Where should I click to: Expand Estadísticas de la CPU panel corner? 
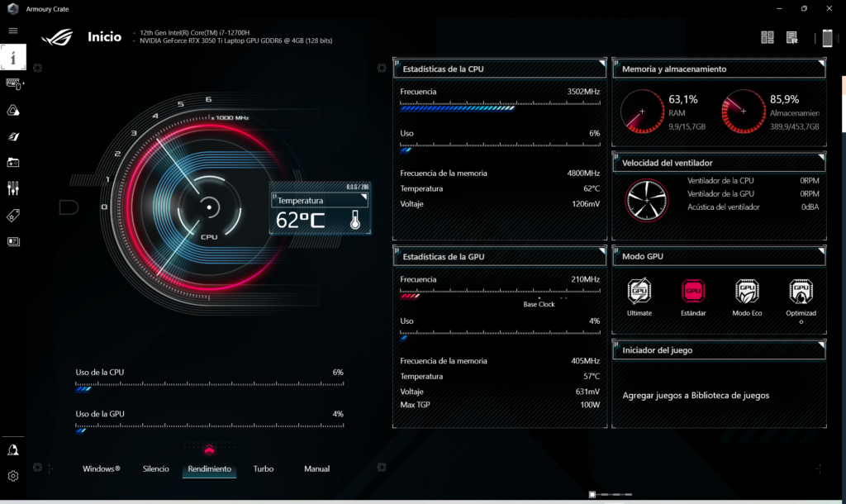click(602, 63)
